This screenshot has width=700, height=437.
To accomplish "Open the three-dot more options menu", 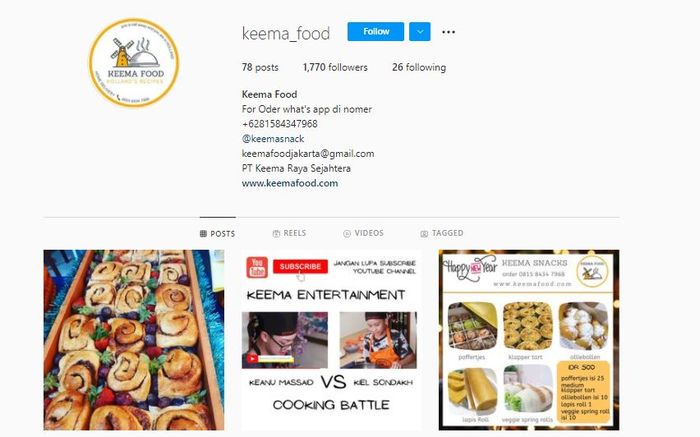I will (448, 32).
